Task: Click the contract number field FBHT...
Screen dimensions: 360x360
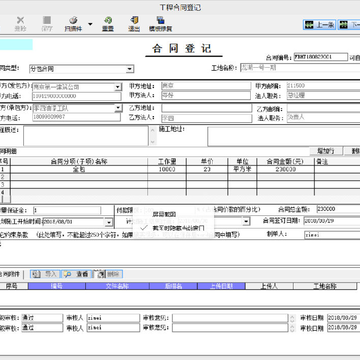Action: (x=321, y=57)
